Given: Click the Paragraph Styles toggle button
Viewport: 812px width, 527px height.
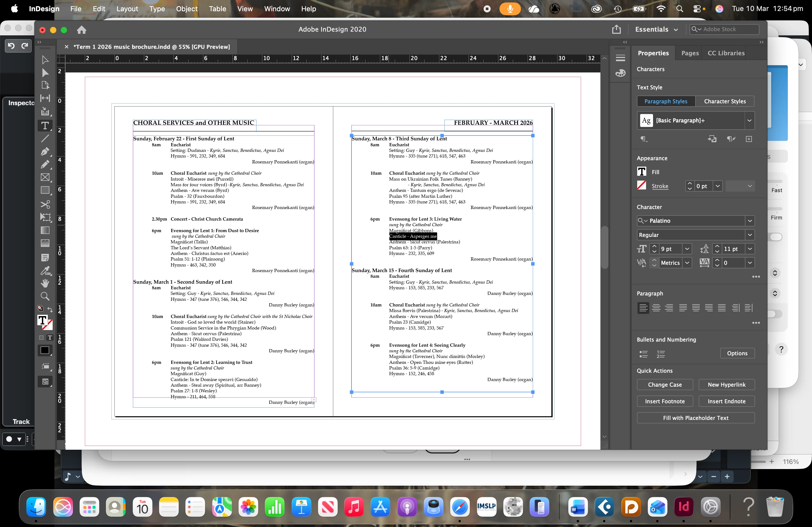Looking at the screenshot, I should [666, 101].
